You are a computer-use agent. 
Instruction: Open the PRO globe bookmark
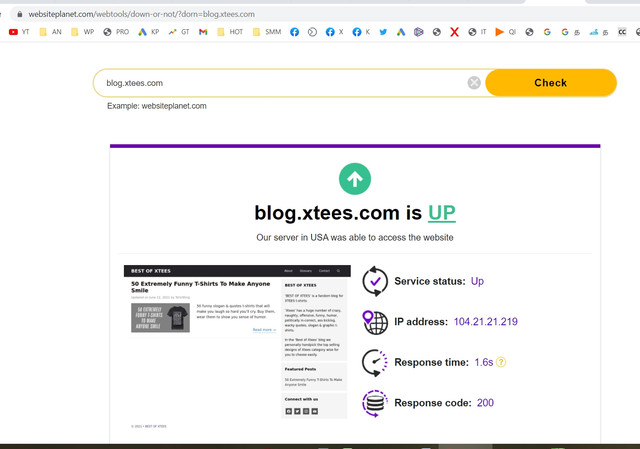point(116,32)
